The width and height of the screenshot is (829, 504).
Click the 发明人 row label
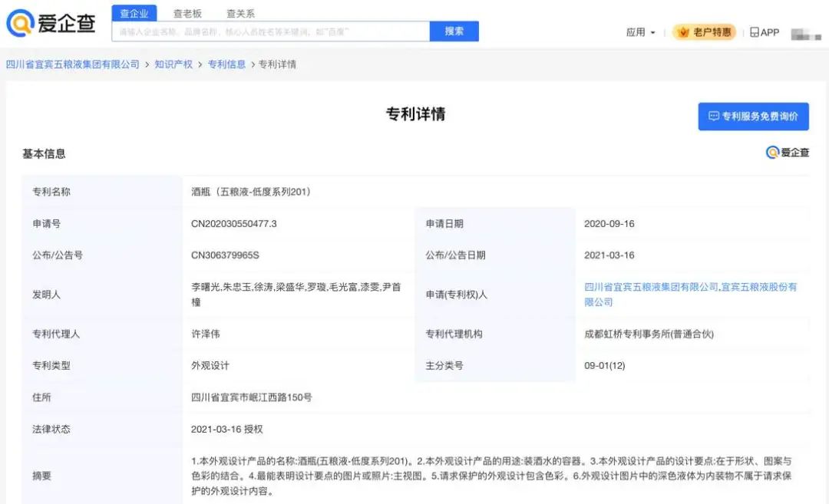tap(47, 295)
